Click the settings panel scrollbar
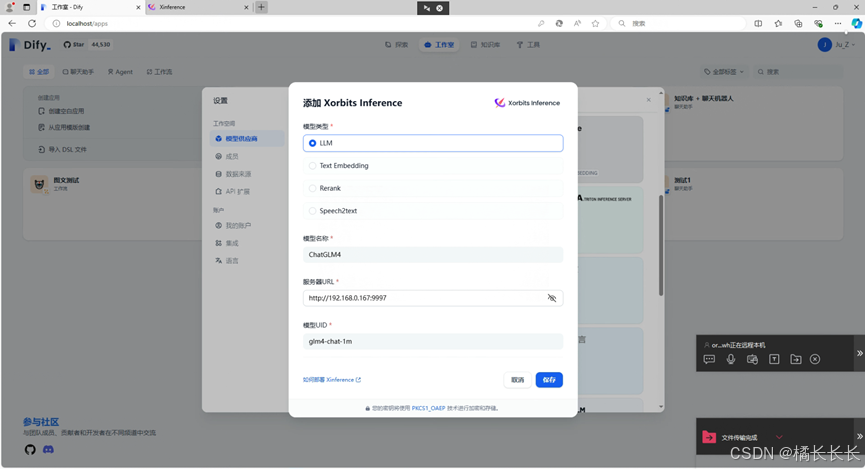 (x=661, y=246)
